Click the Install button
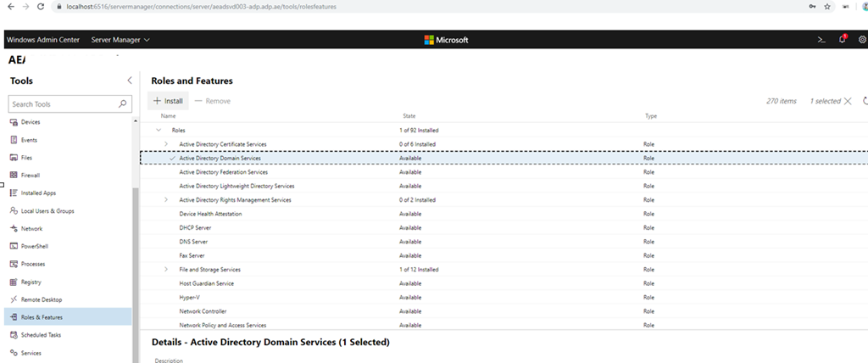 169,101
